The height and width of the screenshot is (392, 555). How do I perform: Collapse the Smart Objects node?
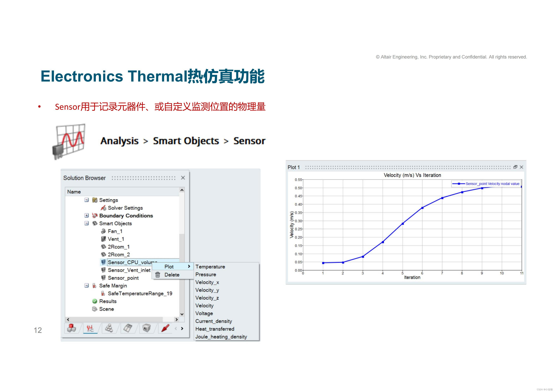(x=87, y=223)
